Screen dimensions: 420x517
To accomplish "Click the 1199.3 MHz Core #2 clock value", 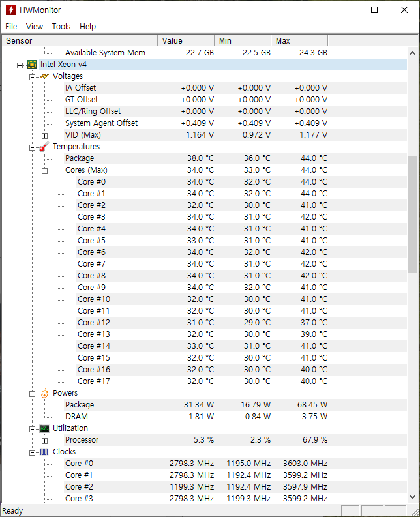I will point(192,487).
